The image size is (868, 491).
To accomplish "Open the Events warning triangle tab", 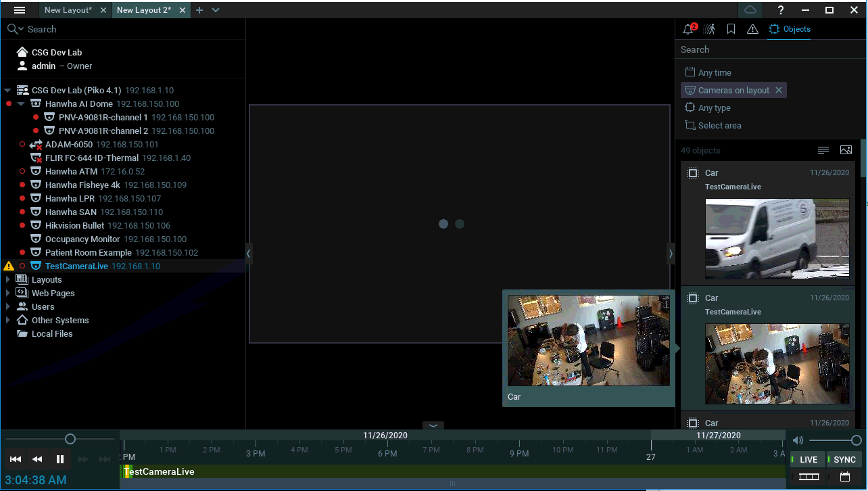I will click(x=752, y=29).
